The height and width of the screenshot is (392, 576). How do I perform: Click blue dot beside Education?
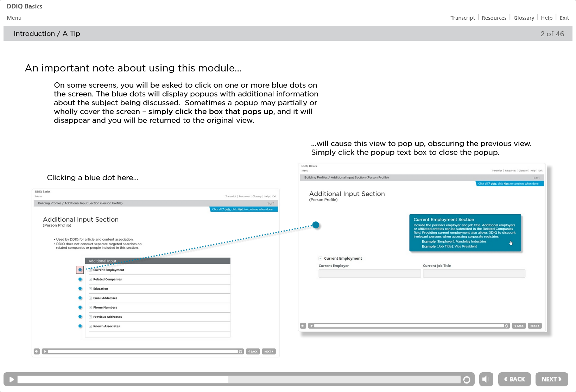pyautogui.click(x=80, y=289)
